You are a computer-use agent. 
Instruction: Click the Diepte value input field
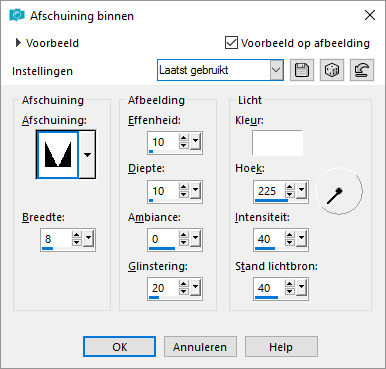[x=163, y=191]
